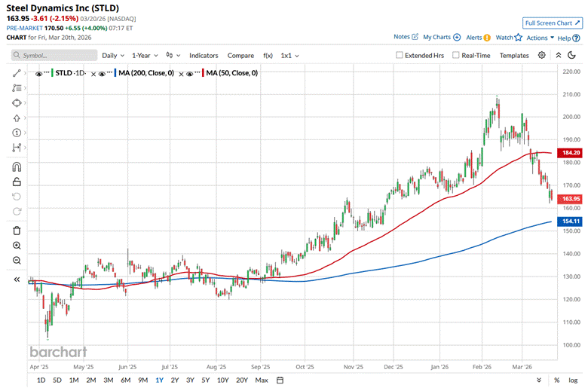Open the Indicators panel
The height and width of the screenshot is (388, 588).
pos(204,56)
